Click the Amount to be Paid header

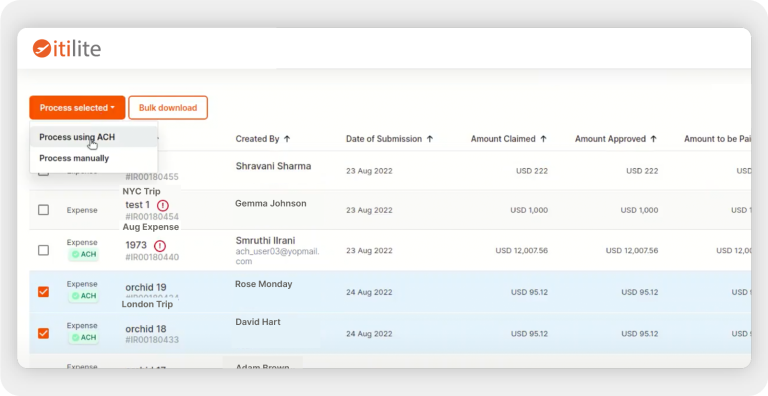pyautogui.click(x=717, y=139)
